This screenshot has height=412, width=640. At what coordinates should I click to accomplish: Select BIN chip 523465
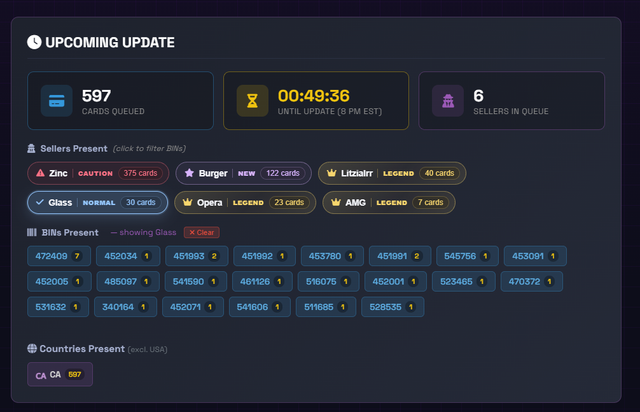(x=463, y=281)
